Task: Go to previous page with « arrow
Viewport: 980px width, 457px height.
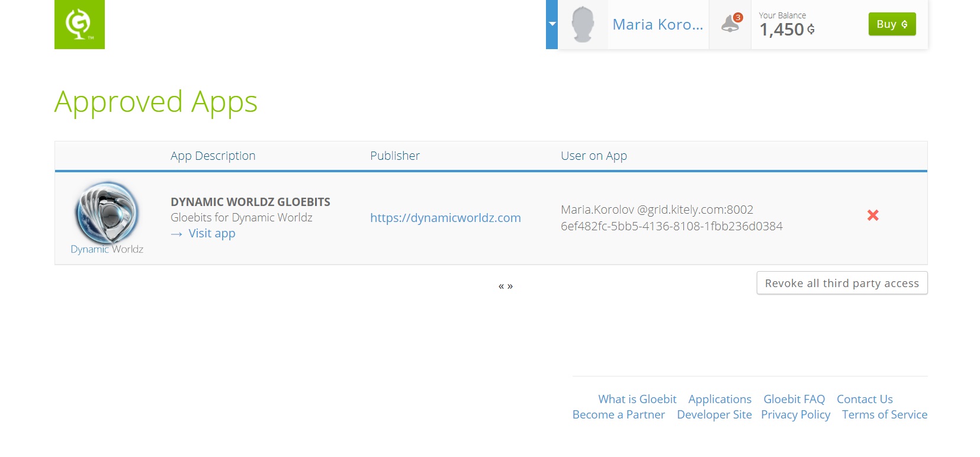Action: (x=501, y=287)
